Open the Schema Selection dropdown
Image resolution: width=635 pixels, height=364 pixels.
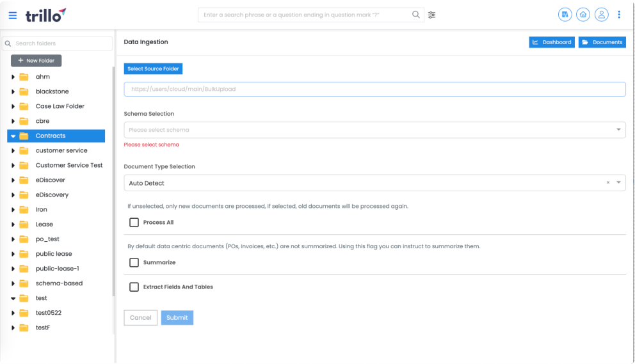tap(374, 130)
